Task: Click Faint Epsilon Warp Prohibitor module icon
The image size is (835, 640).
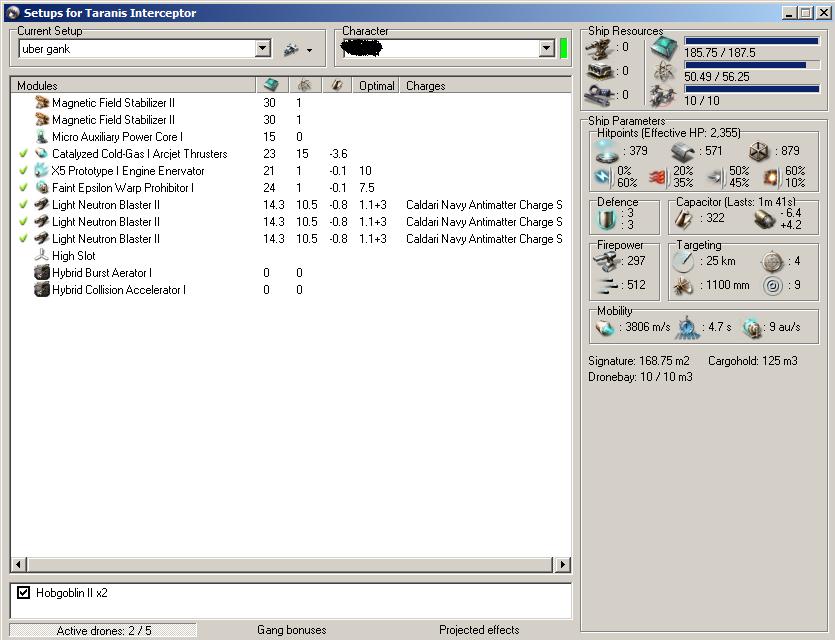Action: (42, 187)
